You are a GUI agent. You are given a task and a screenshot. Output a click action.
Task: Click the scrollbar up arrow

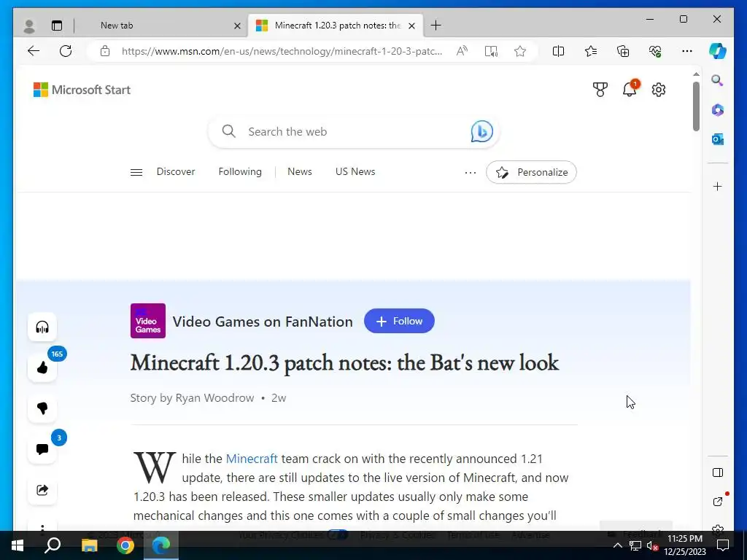[x=696, y=74]
